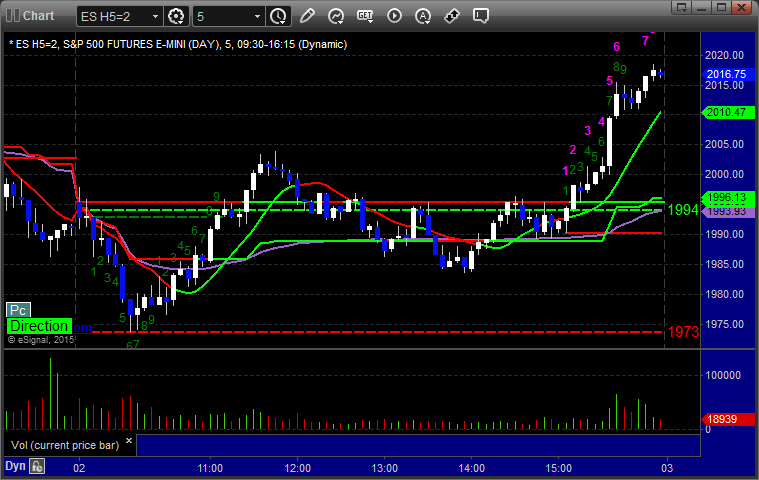Open the time template clock menu
The height and width of the screenshot is (480, 759).
(278, 16)
